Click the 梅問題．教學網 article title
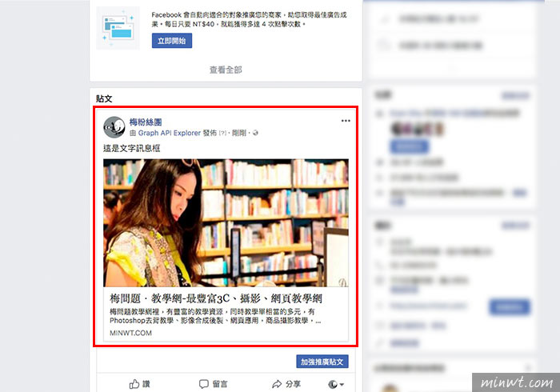 point(216,298)
